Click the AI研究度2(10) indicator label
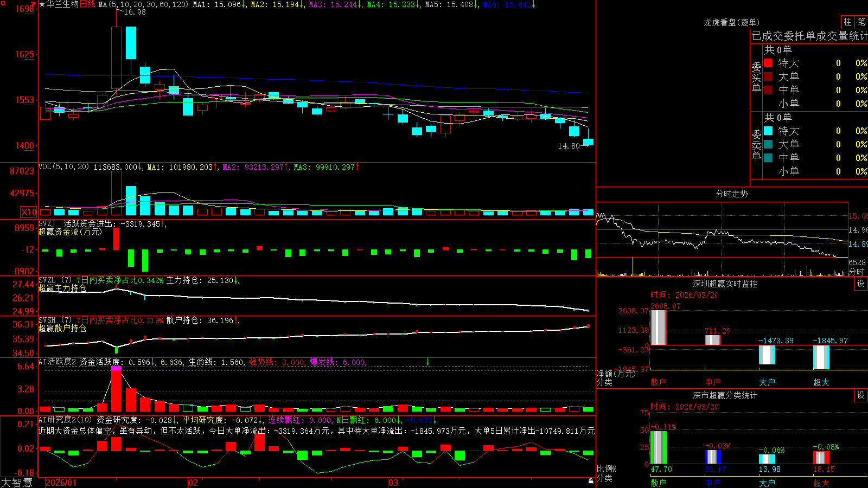The width and height of the screenshot is (868, 488). point(66,420)
